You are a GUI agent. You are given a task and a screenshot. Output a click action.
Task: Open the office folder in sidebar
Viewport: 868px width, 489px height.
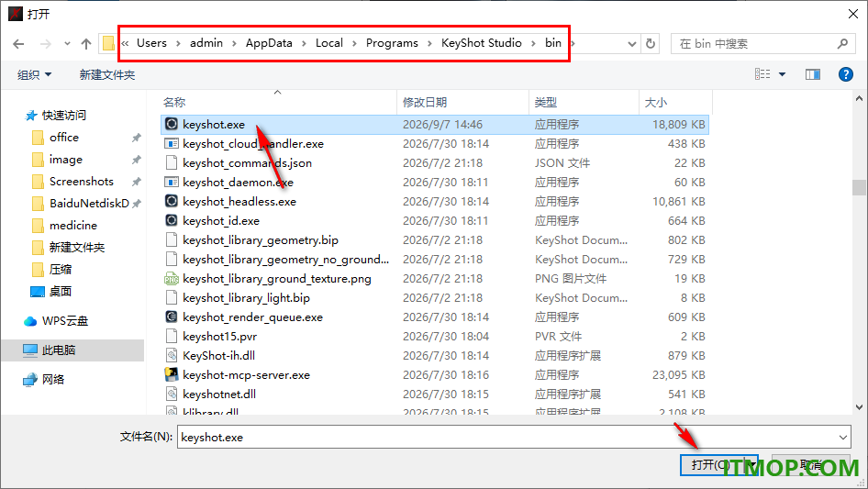(63, 138)
